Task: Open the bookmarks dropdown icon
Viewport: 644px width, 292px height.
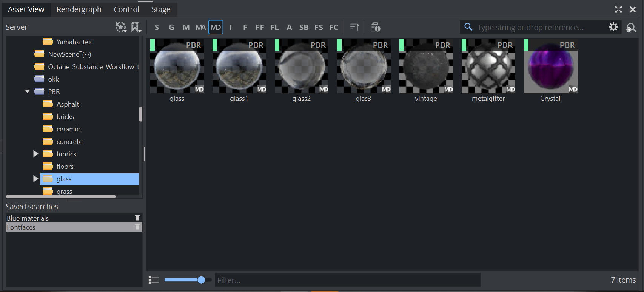Action: pyautogui.click(x=136, y=27)
